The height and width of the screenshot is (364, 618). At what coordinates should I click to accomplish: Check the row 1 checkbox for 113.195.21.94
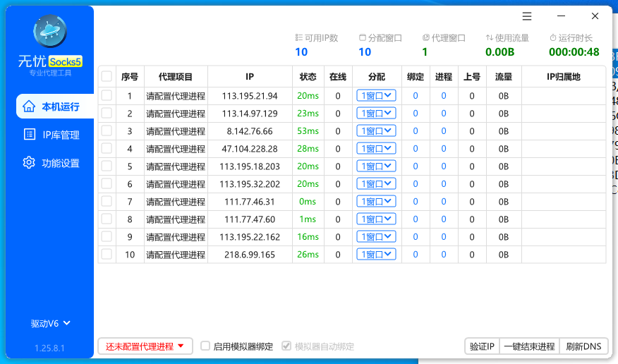[107, 96]
